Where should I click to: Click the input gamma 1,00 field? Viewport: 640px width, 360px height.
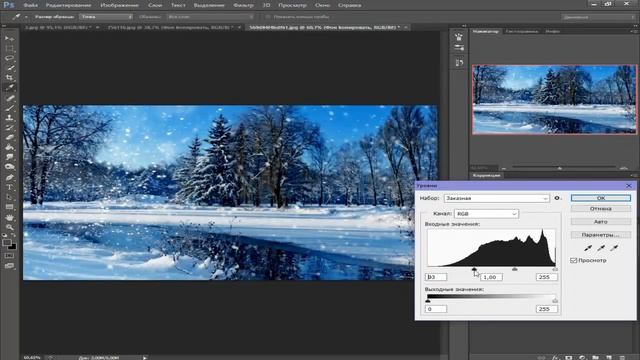tap(491, 277)
